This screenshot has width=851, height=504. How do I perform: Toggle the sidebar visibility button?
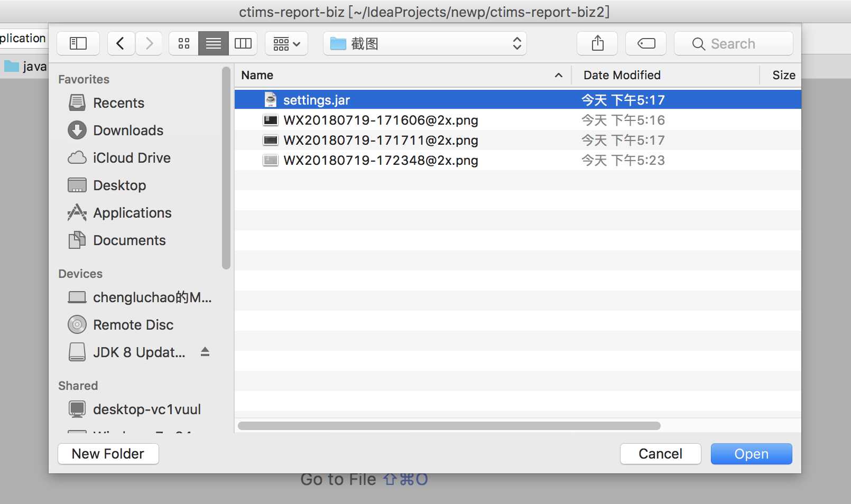click(x=78, y=43)
